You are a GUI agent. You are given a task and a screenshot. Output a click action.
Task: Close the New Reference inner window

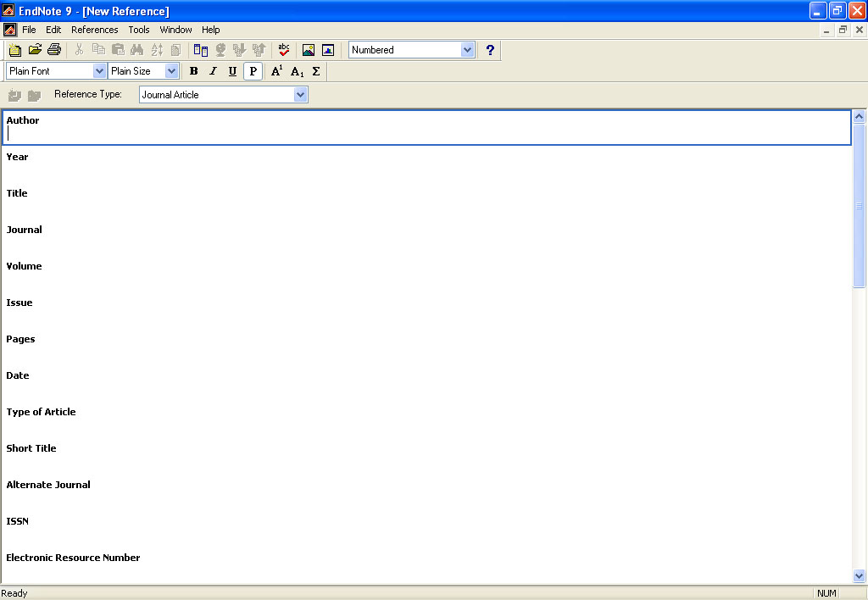[x=860, y=30]
